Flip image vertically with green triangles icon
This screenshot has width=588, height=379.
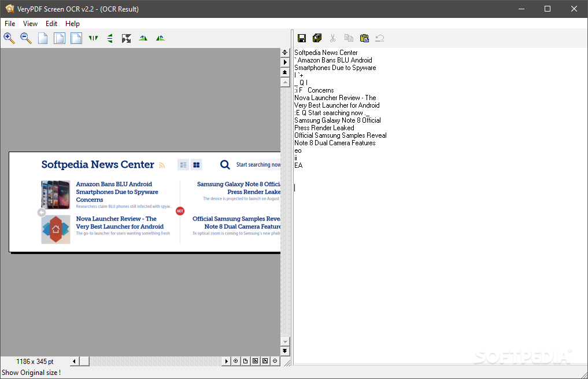(x=110, y=38)
